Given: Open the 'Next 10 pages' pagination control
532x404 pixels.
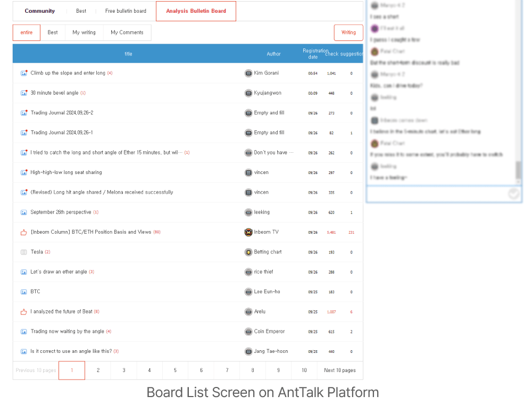Looking at the screenshot, I should pos(339,370).
